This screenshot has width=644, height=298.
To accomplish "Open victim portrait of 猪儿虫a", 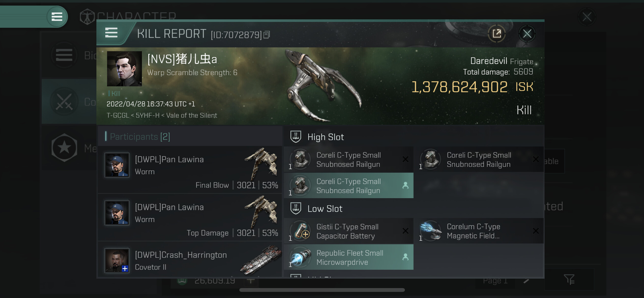I will tap(124, 69).
